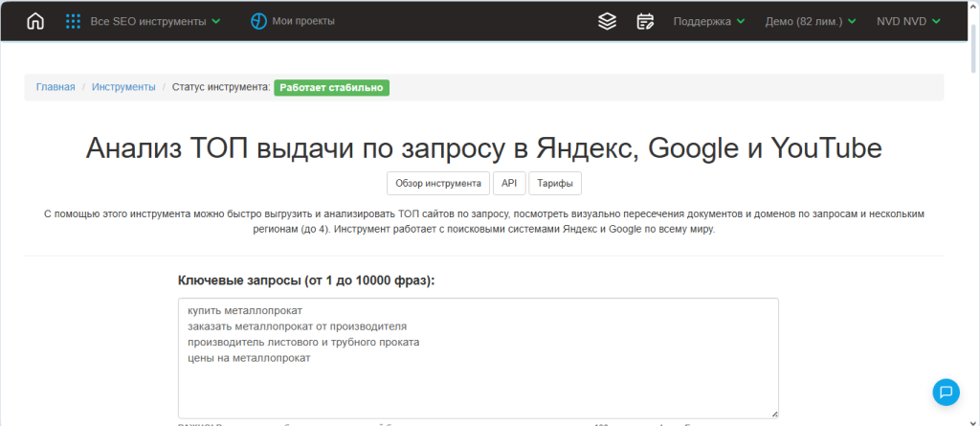Open the Тарифы button
The height and width of the screenshot is (426, 980).
[554, 183]
